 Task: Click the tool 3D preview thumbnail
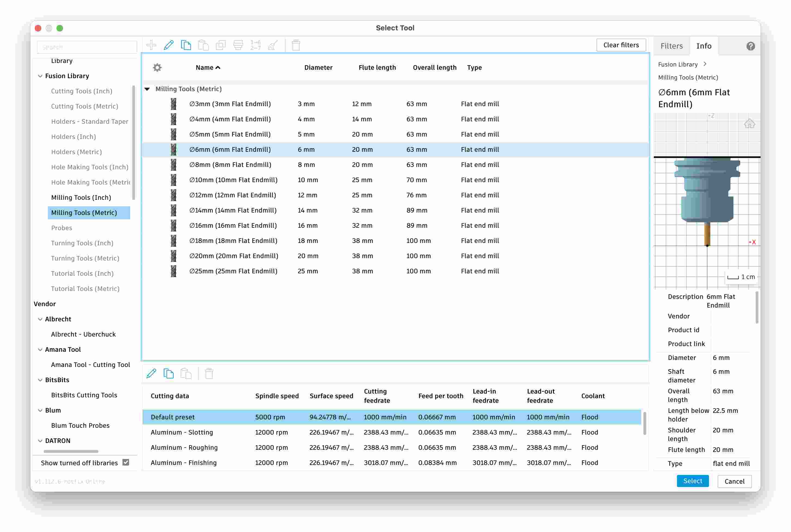point(707,201)
